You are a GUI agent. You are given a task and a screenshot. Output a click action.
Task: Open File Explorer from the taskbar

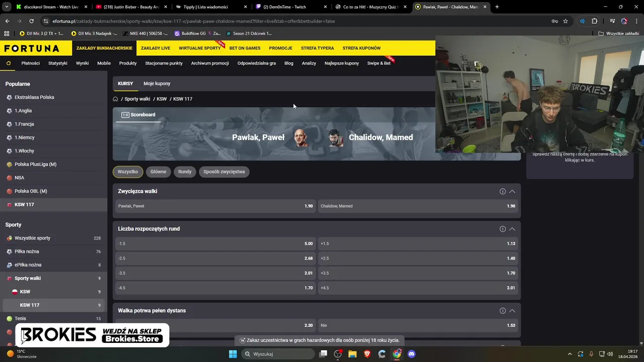(352, 354)
